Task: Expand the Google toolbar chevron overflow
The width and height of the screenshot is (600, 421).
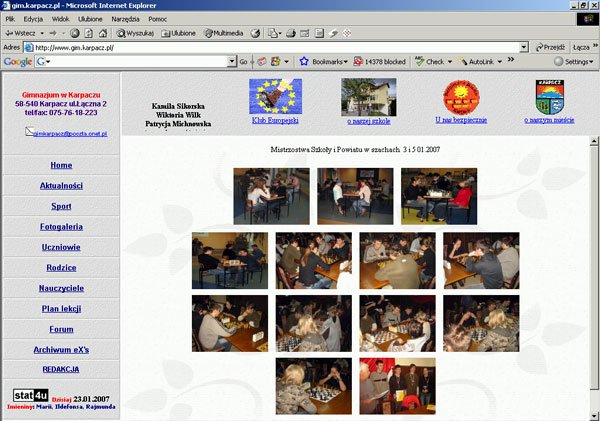Action: pos(511,60)
